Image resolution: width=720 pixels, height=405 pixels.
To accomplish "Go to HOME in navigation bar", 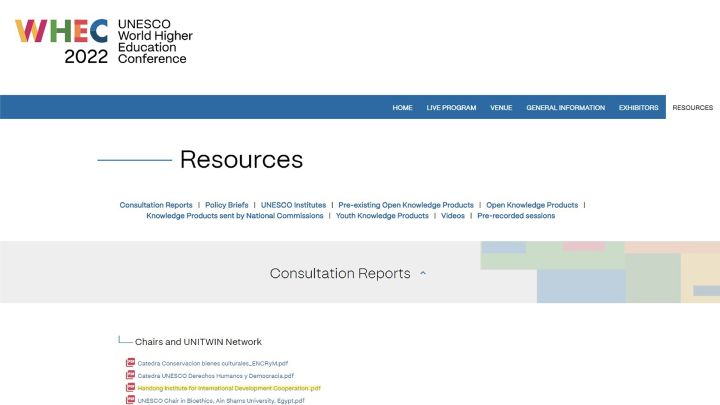I will pyautogui.click(x=402, y=107).
